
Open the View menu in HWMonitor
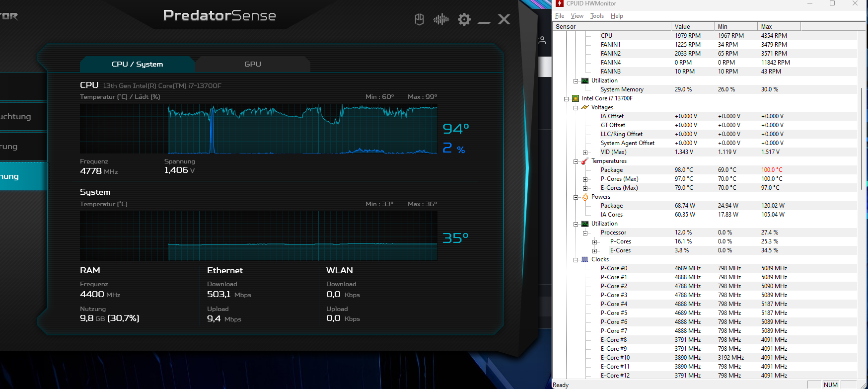(577, 16)
